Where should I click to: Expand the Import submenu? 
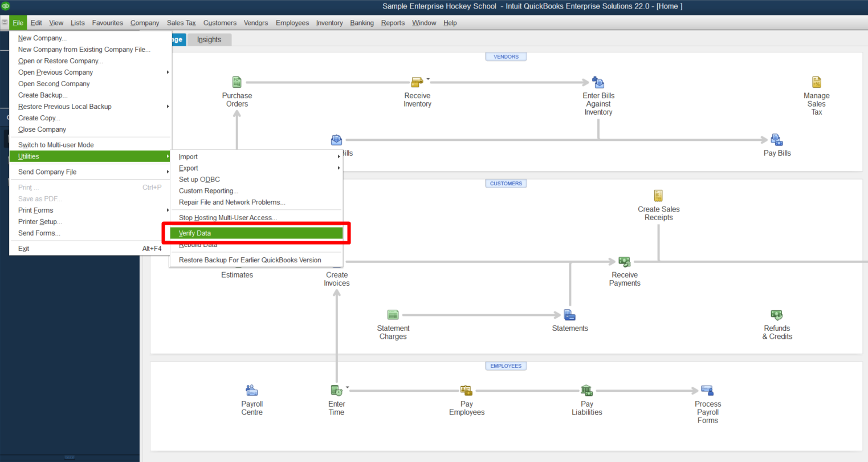pos(339,157)
